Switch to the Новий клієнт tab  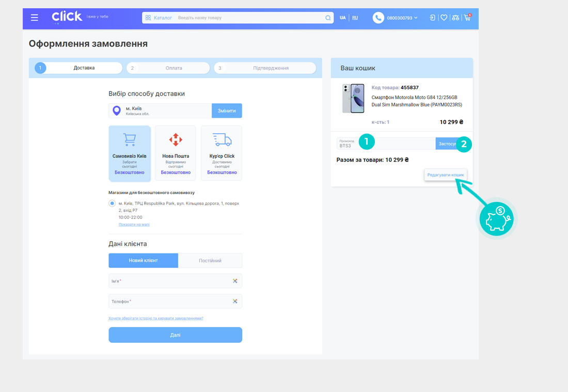143,260
